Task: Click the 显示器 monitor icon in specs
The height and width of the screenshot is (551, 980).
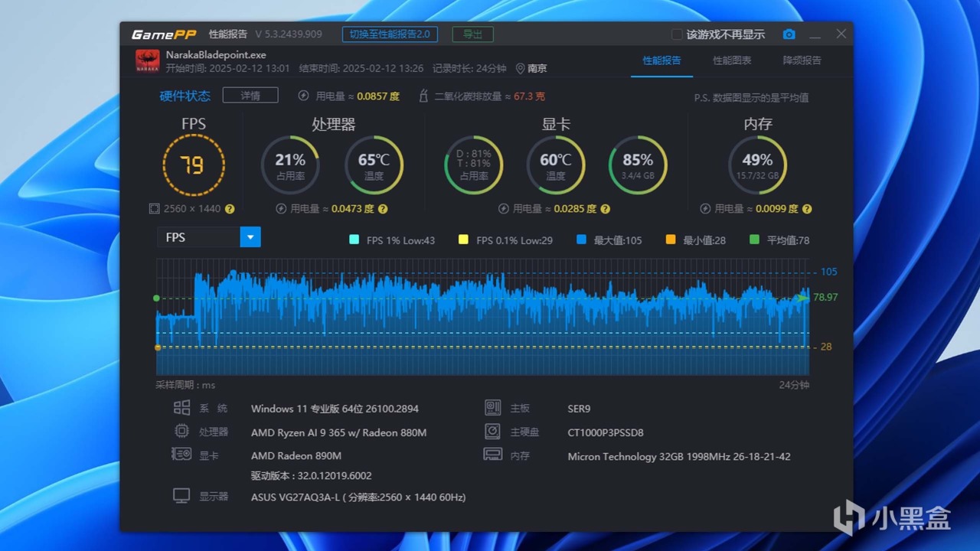Action: pos(181,496)
